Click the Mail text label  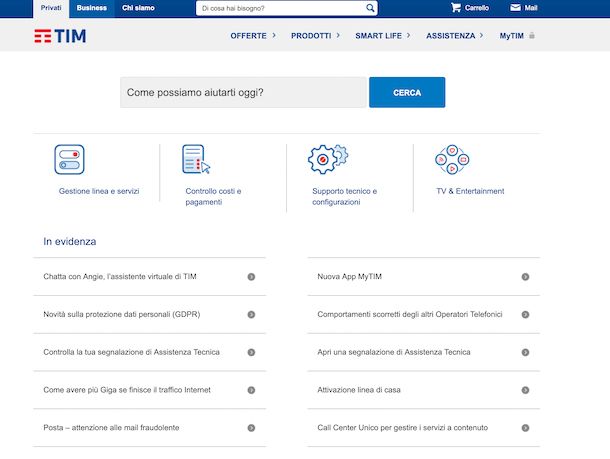[x=531, y=8]
